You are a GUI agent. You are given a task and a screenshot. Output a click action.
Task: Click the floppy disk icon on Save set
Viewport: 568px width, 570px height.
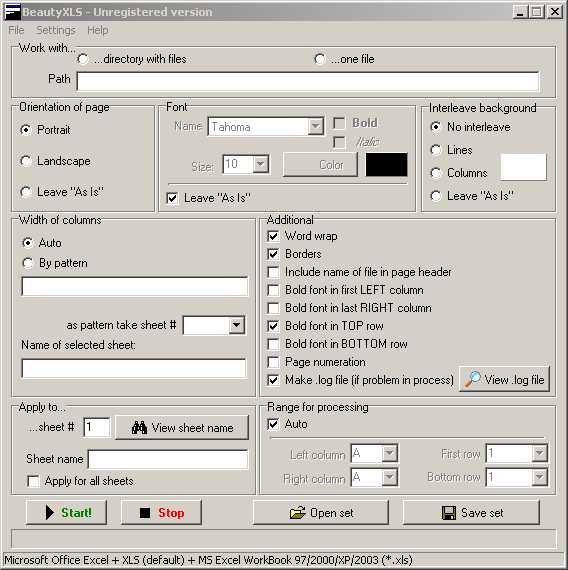(449, 513)
